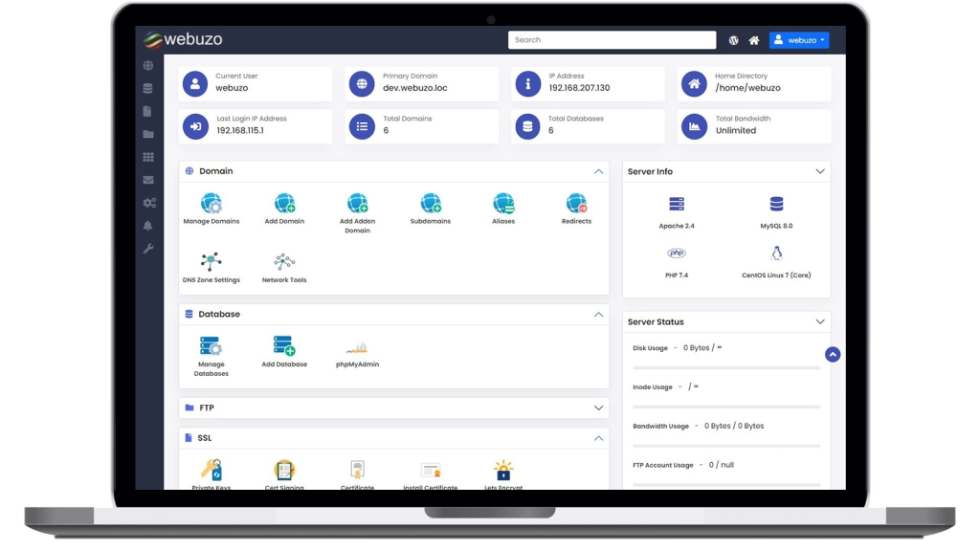
Task: Open Add Database
Action: (x=284, y=347)
